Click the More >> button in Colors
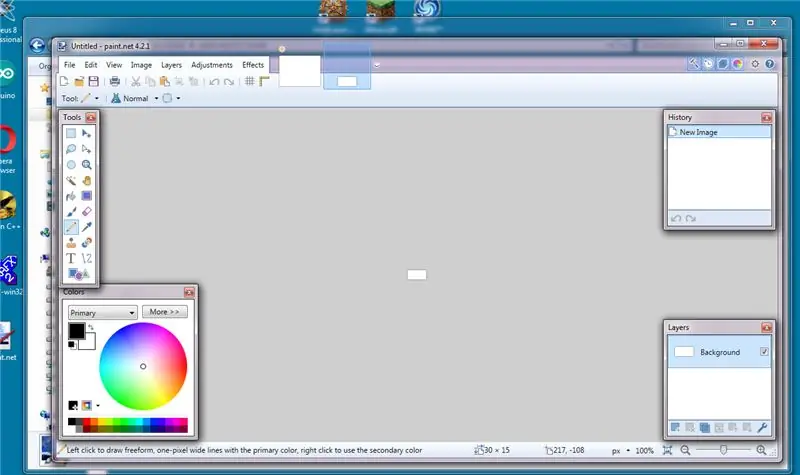This screenshot has width=800, height=475. point(164,312)
